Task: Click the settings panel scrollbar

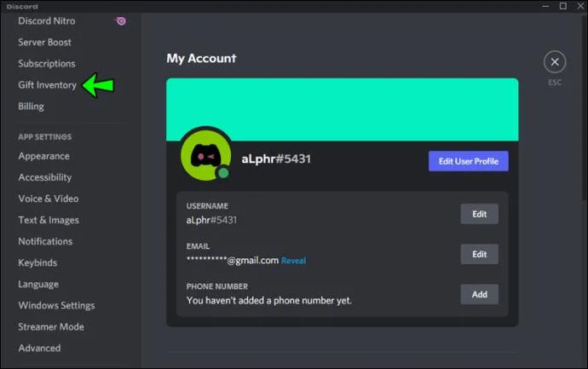Action: (x=585, y=109)
